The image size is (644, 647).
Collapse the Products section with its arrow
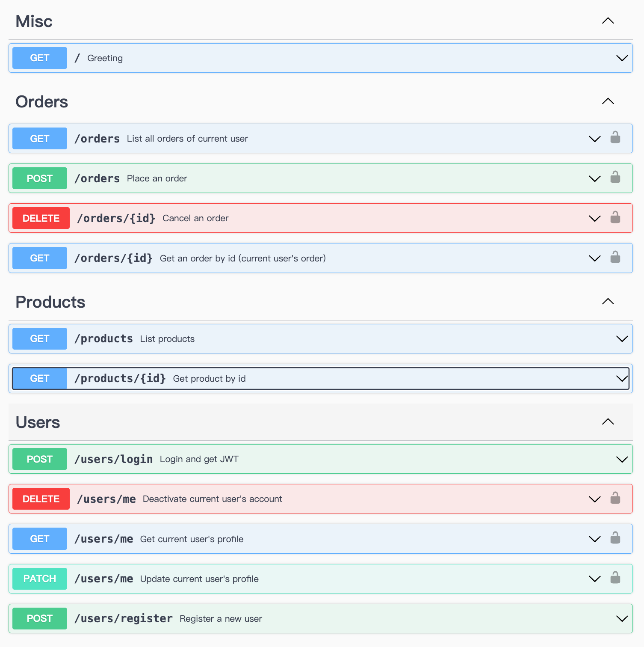pos(608,302)
